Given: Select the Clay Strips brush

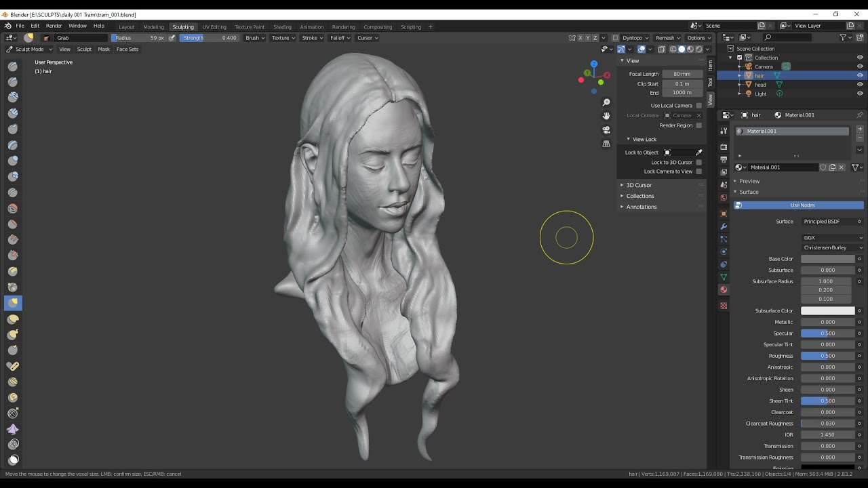Looking at the screenshot, I should [x=13, y=113].
